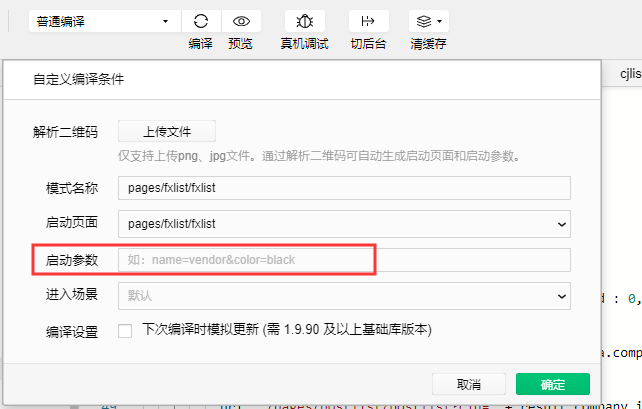Click the 取消 cancel button
The image size is (642, 409).
click(x=469, y=384)
